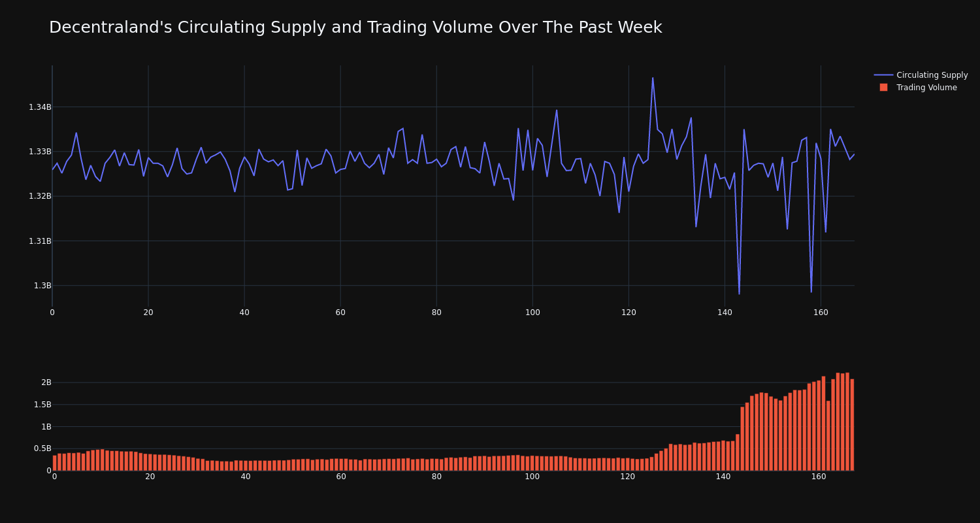Click the 0.5B label on the volume axis

42,448
